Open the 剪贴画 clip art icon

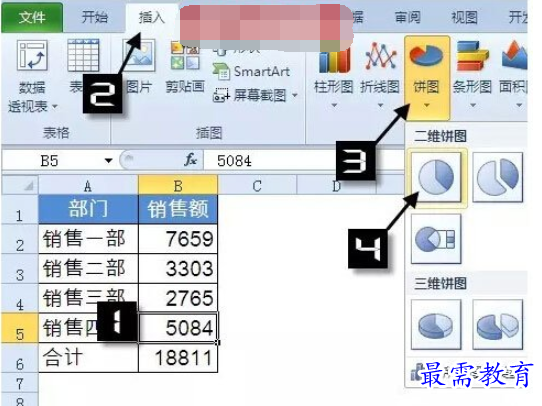click(185, 55)
